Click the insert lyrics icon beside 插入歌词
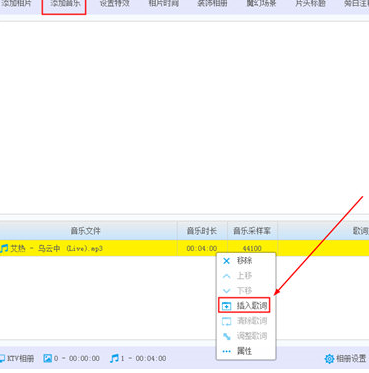369x373 pixels. [x=226, y=306]
